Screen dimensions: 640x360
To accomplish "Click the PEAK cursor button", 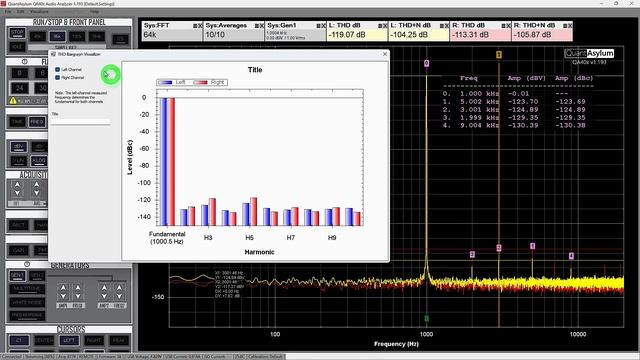I will (119, 340).
